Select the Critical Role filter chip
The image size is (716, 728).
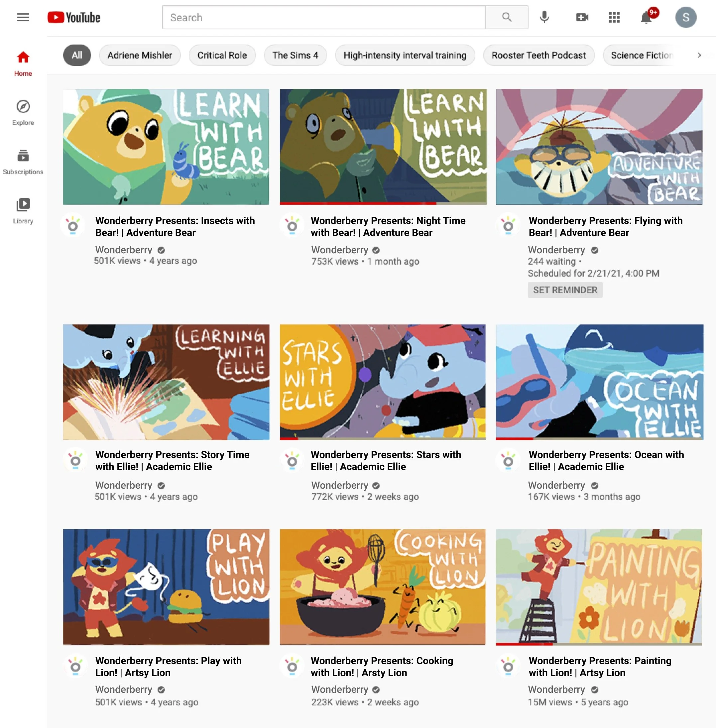point(222,55)
